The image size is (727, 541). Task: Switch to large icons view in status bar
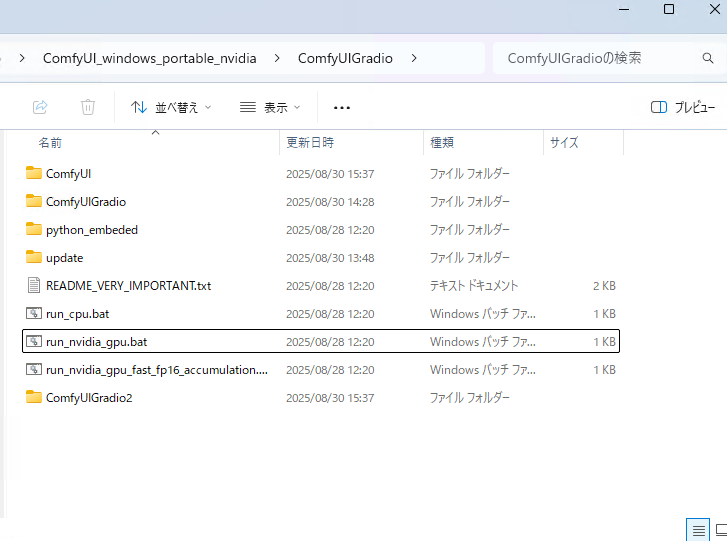tap(721, 530)
